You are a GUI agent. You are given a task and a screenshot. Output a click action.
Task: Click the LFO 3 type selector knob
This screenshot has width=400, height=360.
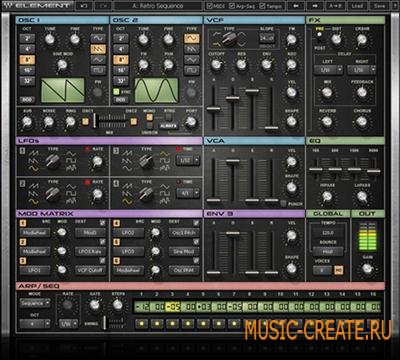pyautogui.click(x=146, y=161)
